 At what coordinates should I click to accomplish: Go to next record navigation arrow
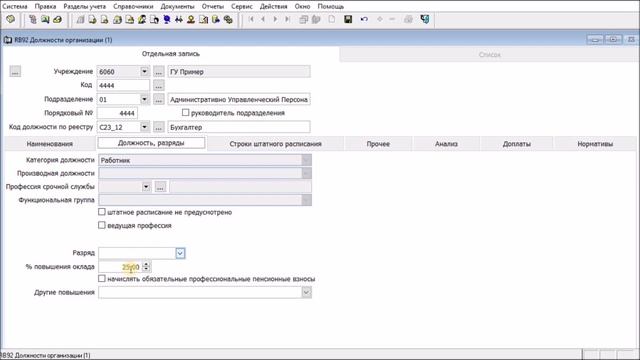click(275, 19)
